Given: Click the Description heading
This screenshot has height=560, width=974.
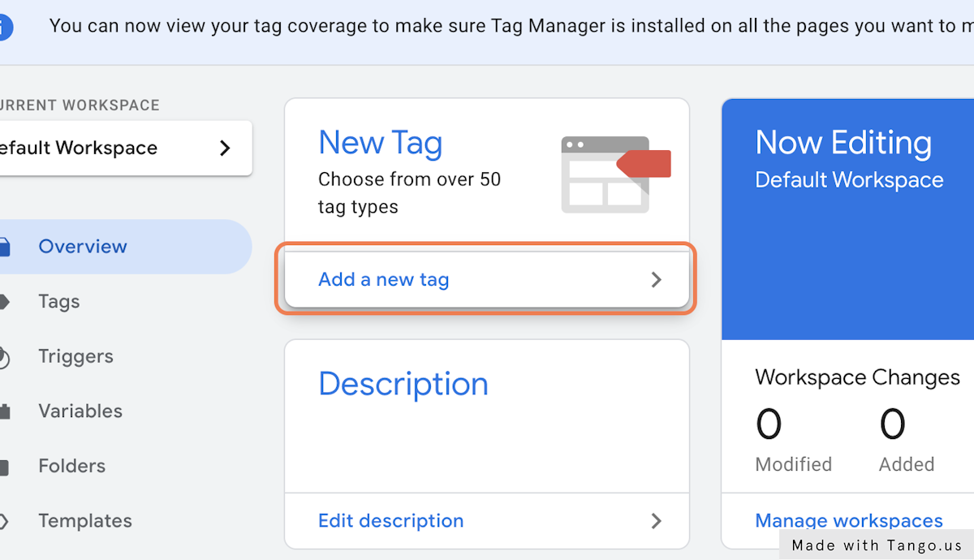Looking at the screenshot, I should coord(403,384).
